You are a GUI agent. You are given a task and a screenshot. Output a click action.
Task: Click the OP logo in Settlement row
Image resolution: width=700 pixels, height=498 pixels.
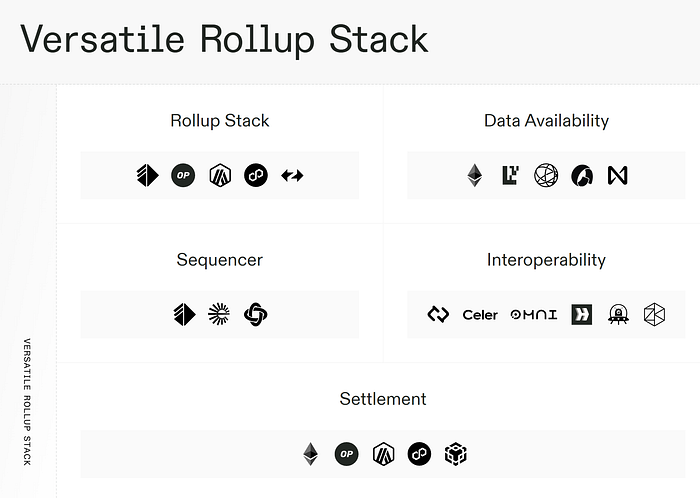pyautogui.click(x=346, y=454)
